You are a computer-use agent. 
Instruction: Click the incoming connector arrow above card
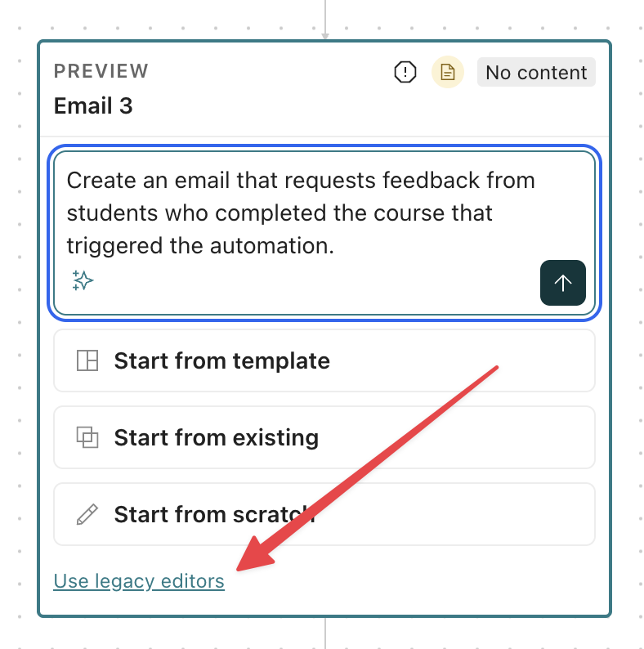tap(325, 20)
